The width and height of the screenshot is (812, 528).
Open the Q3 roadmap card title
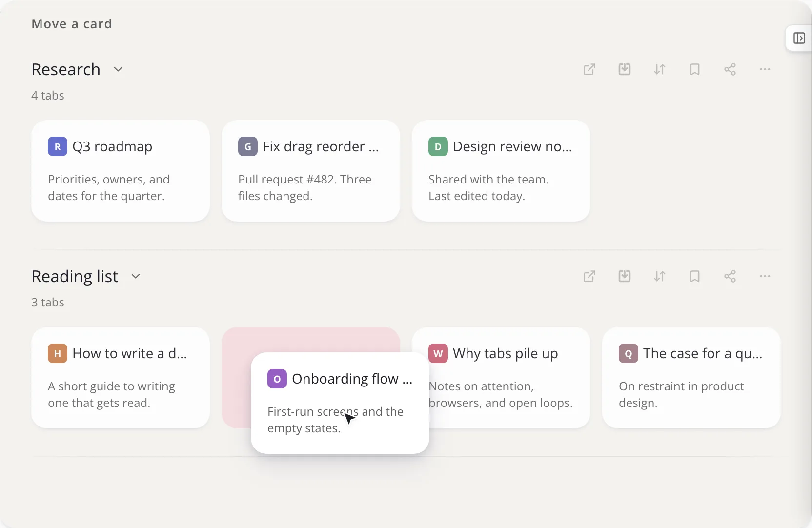click(112, 146)
